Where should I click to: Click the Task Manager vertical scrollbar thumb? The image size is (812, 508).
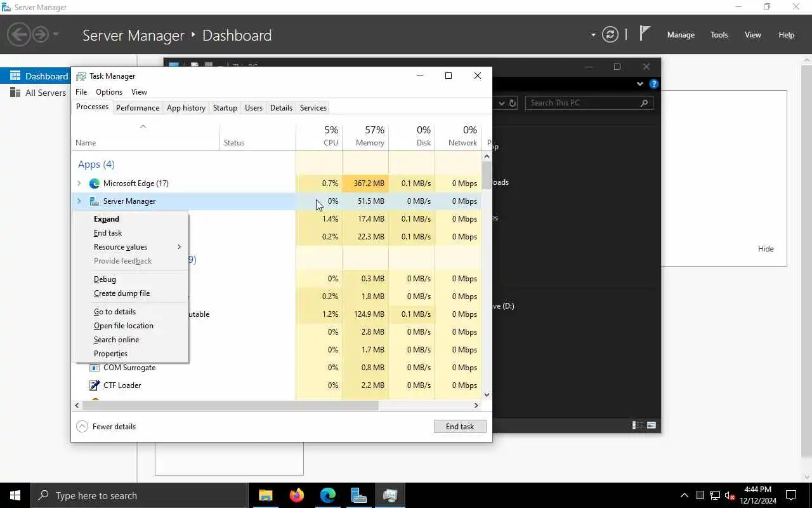point(487,176)
